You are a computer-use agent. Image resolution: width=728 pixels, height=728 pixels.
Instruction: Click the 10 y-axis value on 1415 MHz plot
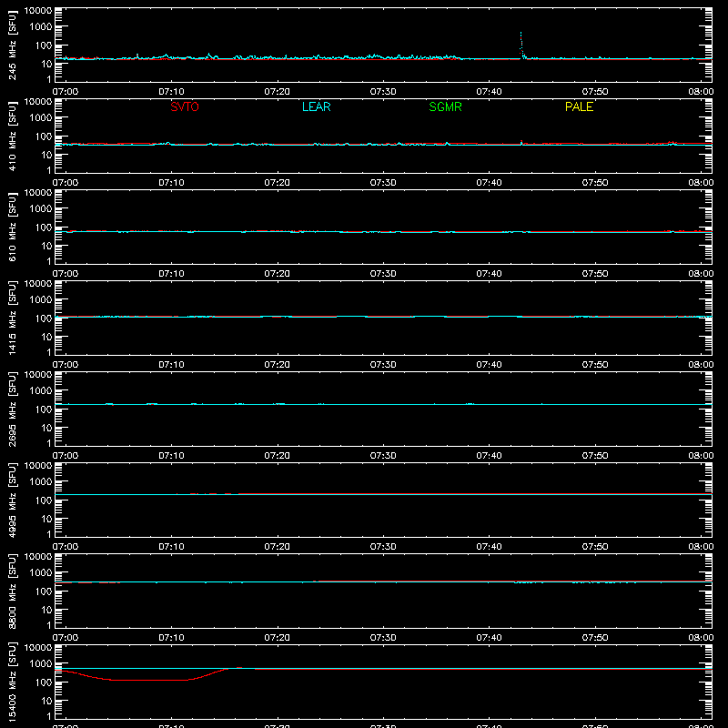click(x=46, y=337)
